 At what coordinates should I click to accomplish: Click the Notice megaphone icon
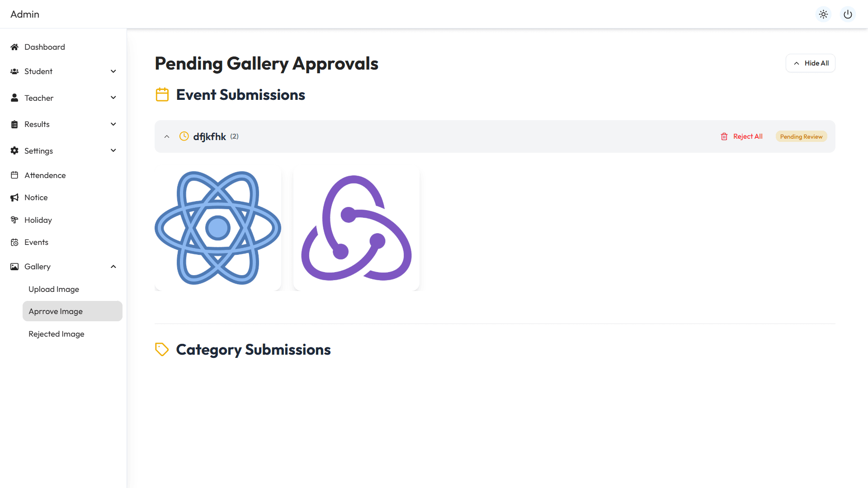(x=14, y=197)
